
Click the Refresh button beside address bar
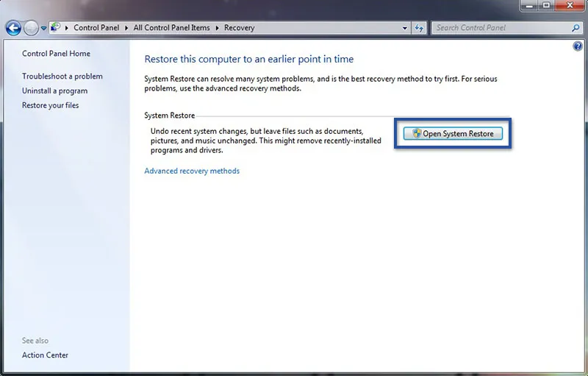pyautogui.click(x=419, y=28)
